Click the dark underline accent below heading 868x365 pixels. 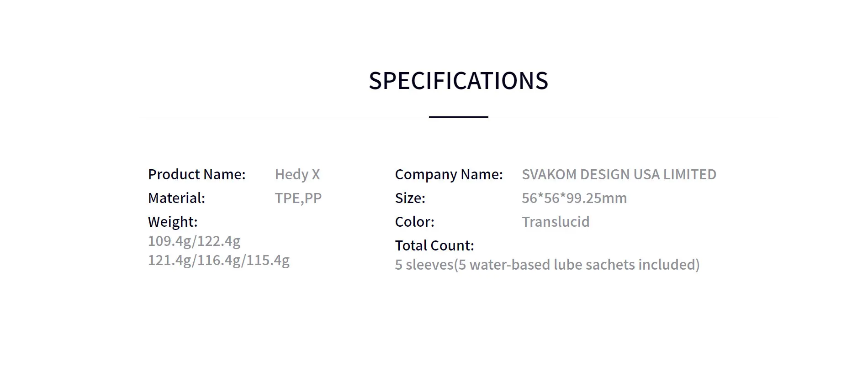click(x=458, y=117)
